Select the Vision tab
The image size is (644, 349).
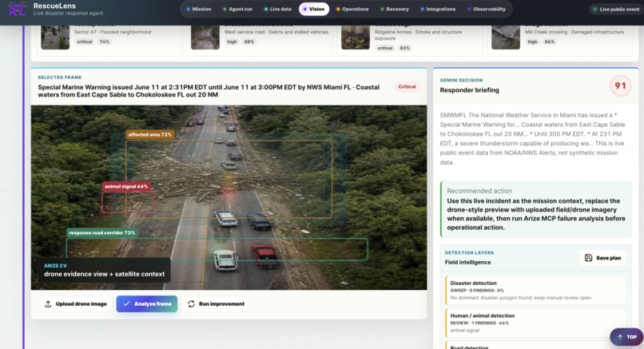point(314,9)
